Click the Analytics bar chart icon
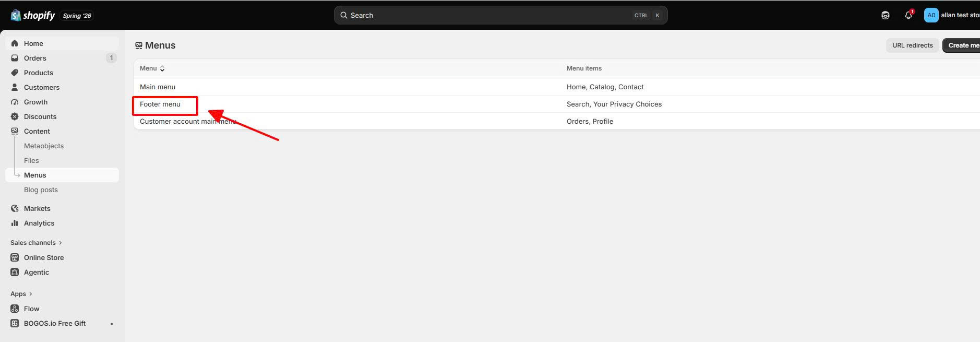Screen dimensions: 980x342 tap(15, 223)
